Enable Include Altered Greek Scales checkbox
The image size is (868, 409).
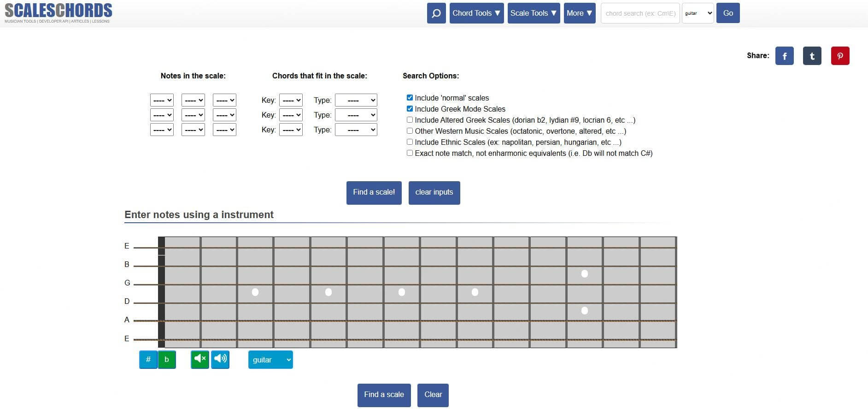tap(410, 120)
